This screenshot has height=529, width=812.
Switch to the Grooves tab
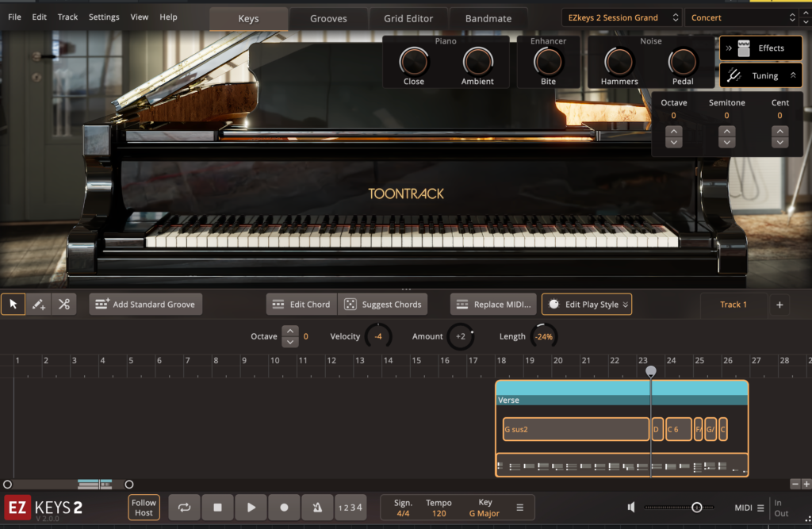[327, 18]
